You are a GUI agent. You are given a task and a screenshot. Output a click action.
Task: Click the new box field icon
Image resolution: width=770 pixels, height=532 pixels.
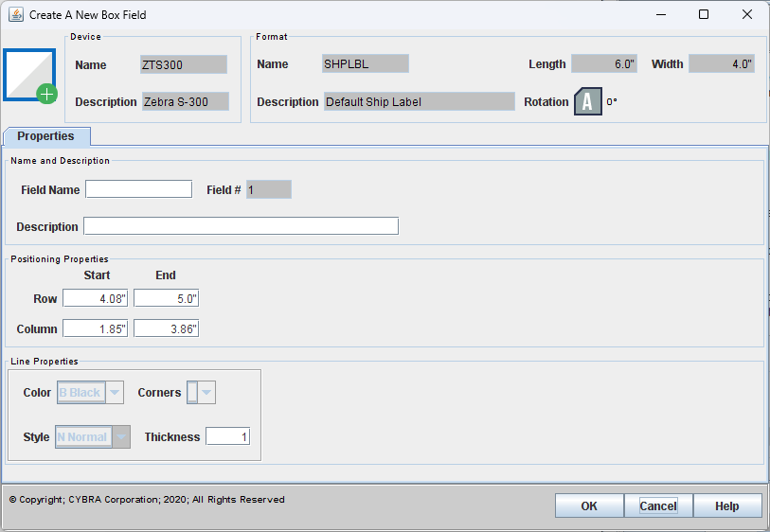[30, 76]
